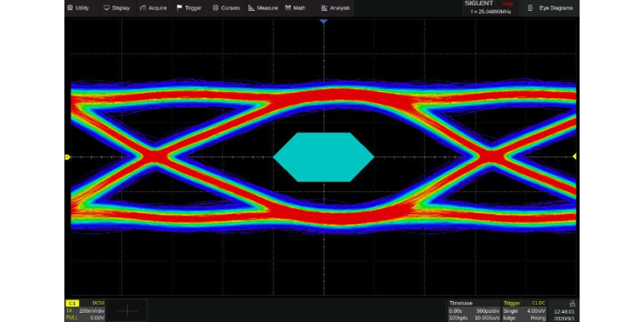The height and width of the screenshot is (322, 644).
Task: Open the Utility menu
Action: tap(78, 8)
